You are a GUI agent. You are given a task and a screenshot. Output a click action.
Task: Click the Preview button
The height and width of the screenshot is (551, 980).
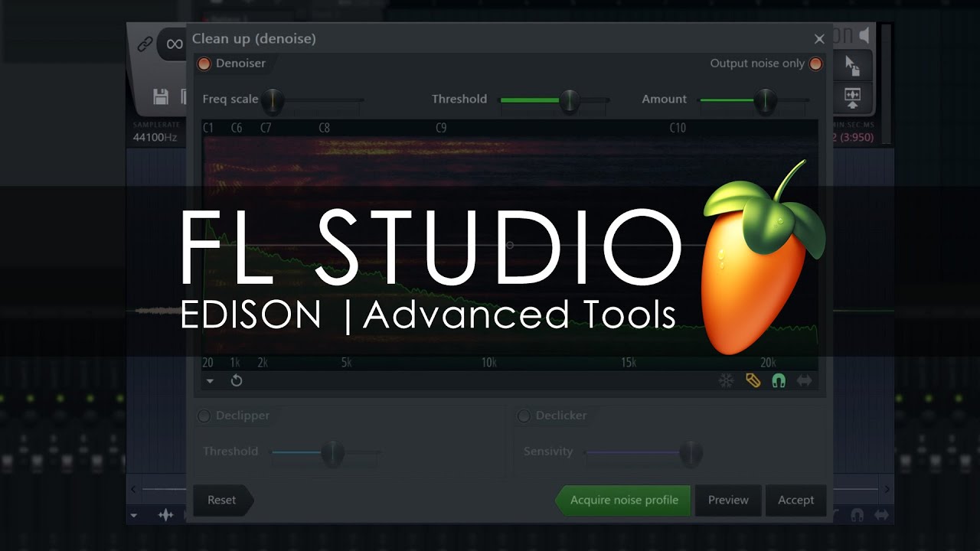tap(728, 500)
